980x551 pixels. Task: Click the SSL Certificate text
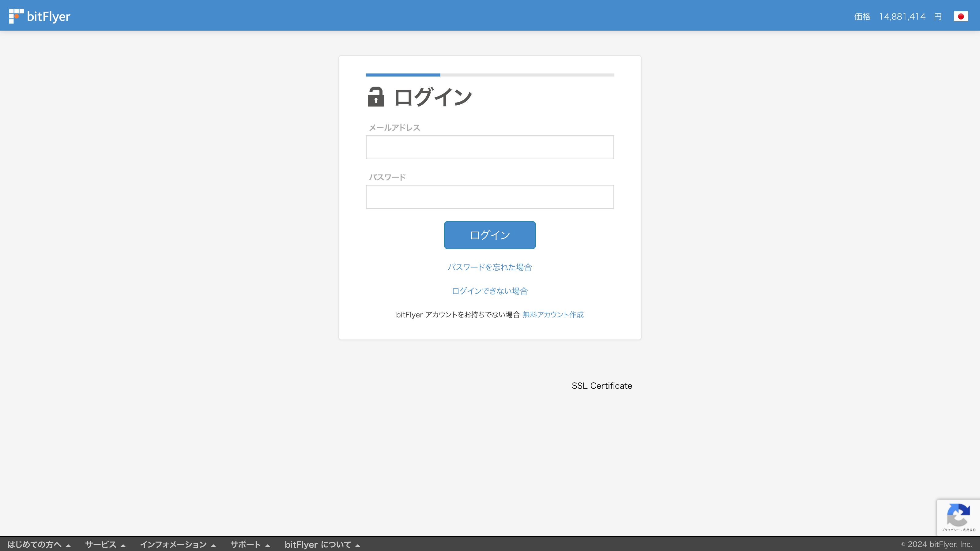click(601, 386)
